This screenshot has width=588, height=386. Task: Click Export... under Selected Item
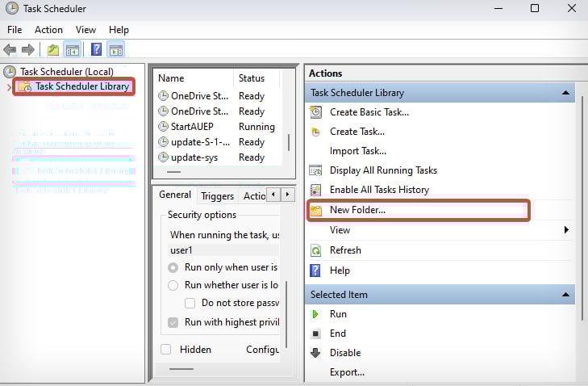[x=348, y=372]
